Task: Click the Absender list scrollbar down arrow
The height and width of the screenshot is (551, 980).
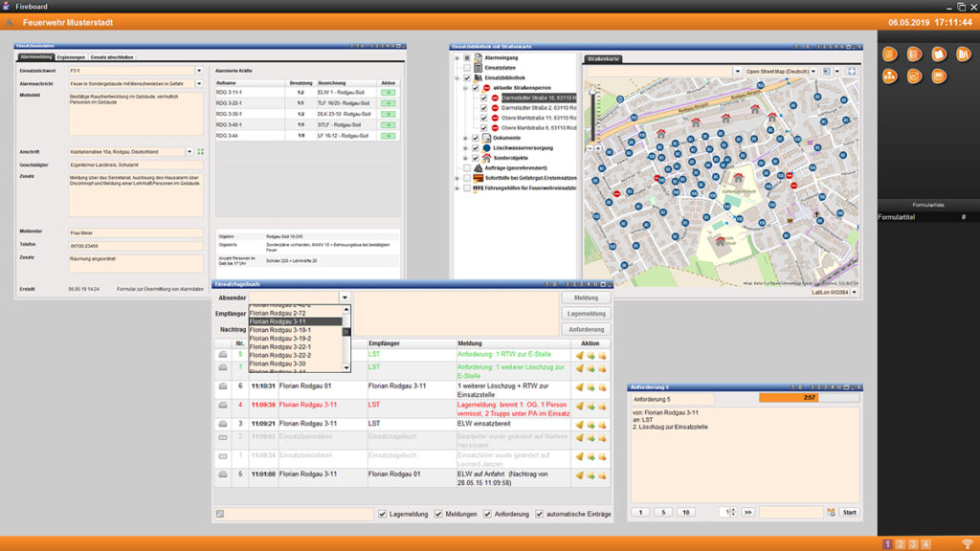Action: pyautogui.click(x=346, y=368)
